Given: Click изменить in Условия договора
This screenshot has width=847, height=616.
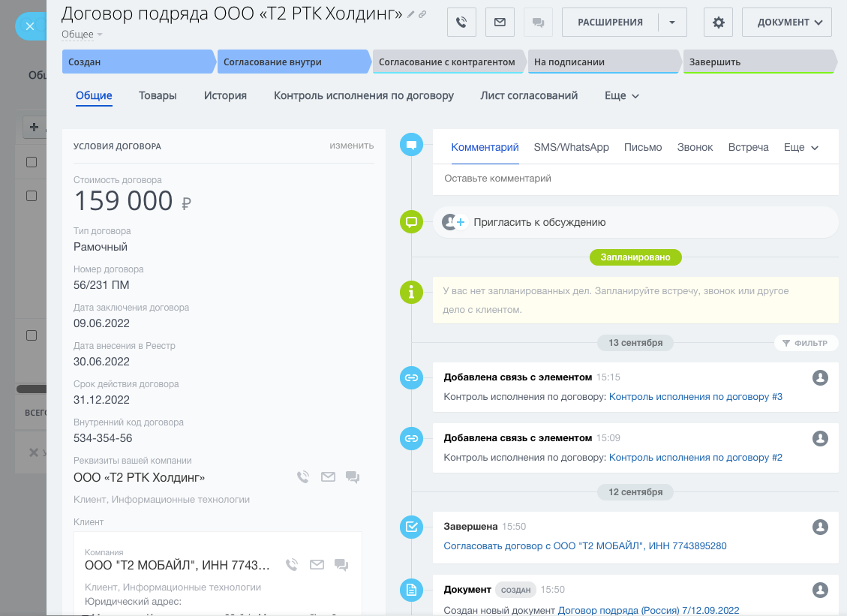Looking at the screenshot, I should click(352, 146).
